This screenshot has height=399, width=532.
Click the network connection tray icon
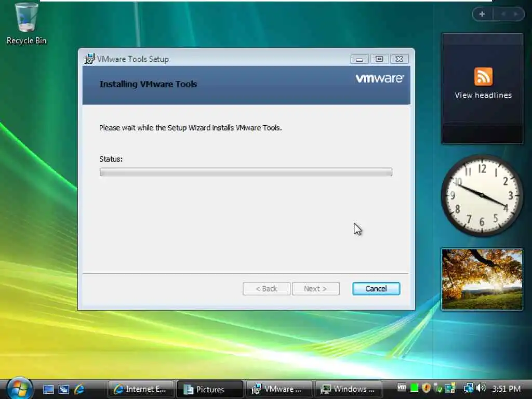468,388
